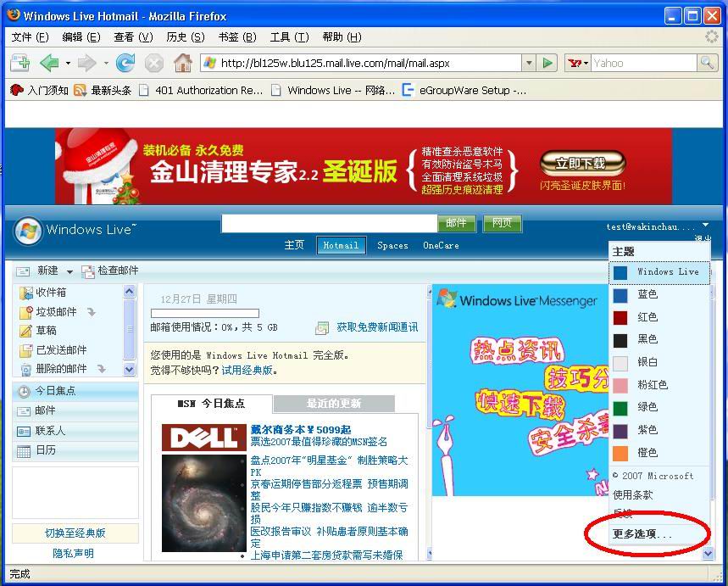The width and height of the screenshot is (728, 586).
Task: Empty deleted items using the arrow icon
Action: pyautogui.click(x=102, y=369)
